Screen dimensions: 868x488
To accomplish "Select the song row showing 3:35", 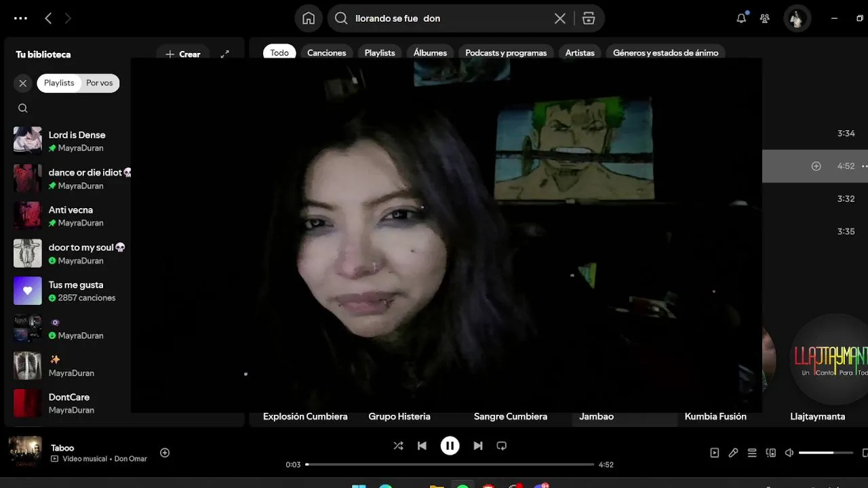I will (815, 231).
